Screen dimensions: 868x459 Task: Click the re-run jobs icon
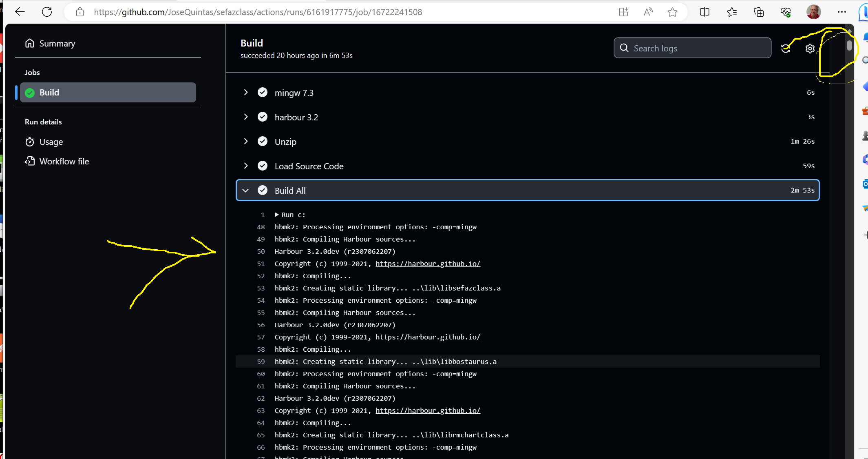pos(786,49)
